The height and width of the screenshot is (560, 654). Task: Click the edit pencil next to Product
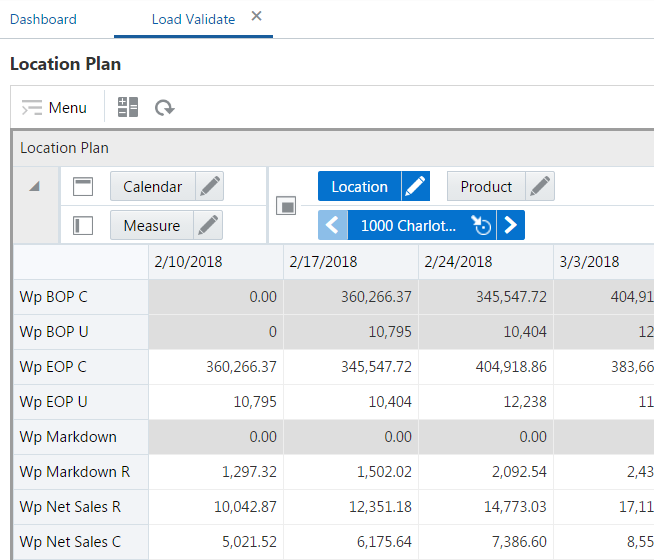[x=540, y=187]
